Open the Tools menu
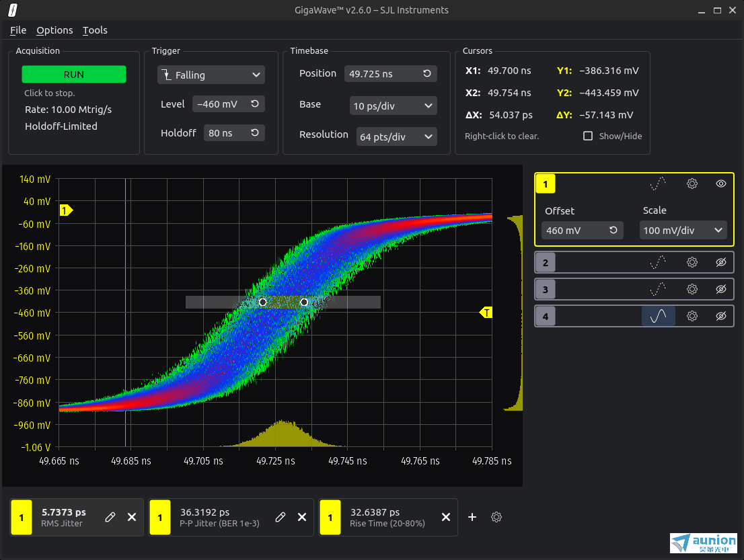The width and height of the screenshot is (744, 560). click(95, 30)
